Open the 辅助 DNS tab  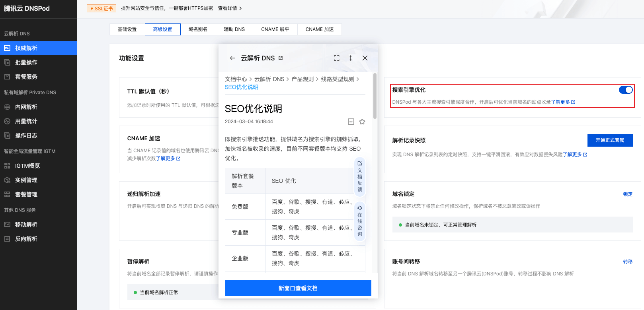(x=234, y=29)
